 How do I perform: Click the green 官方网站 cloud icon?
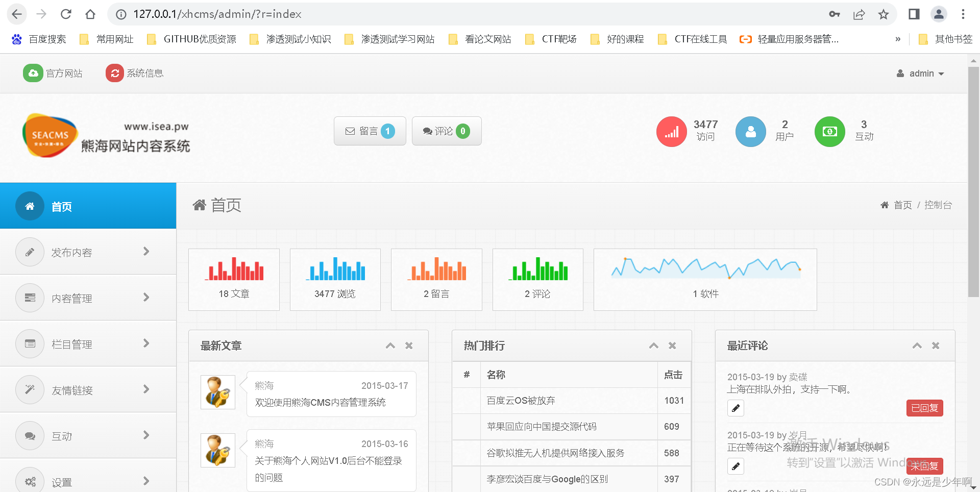[x=33, y=73]
